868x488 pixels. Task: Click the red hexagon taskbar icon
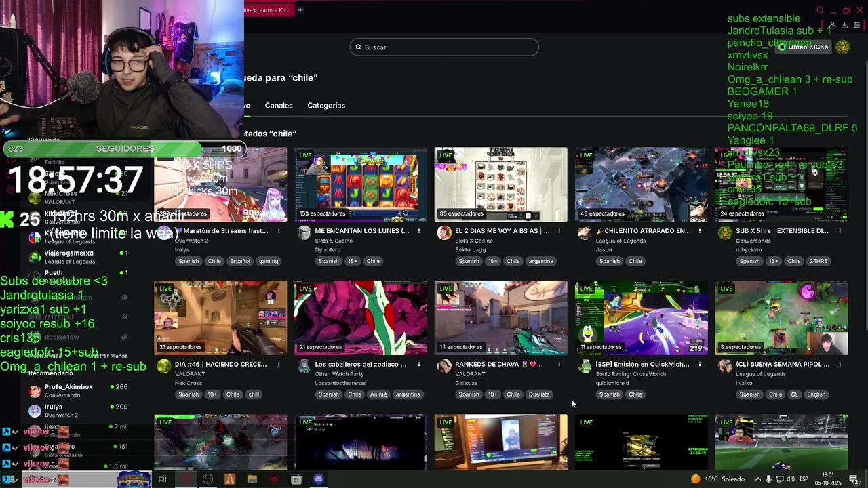(274, 479)
